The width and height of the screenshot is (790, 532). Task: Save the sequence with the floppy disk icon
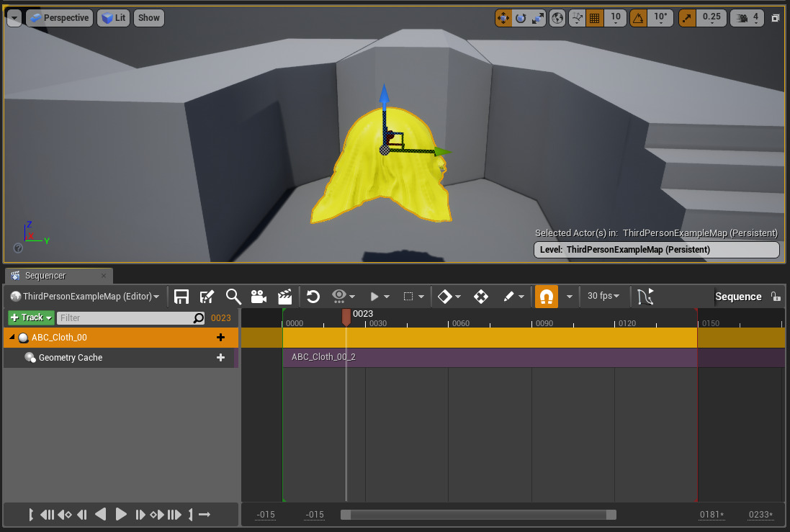click(181, 297)
